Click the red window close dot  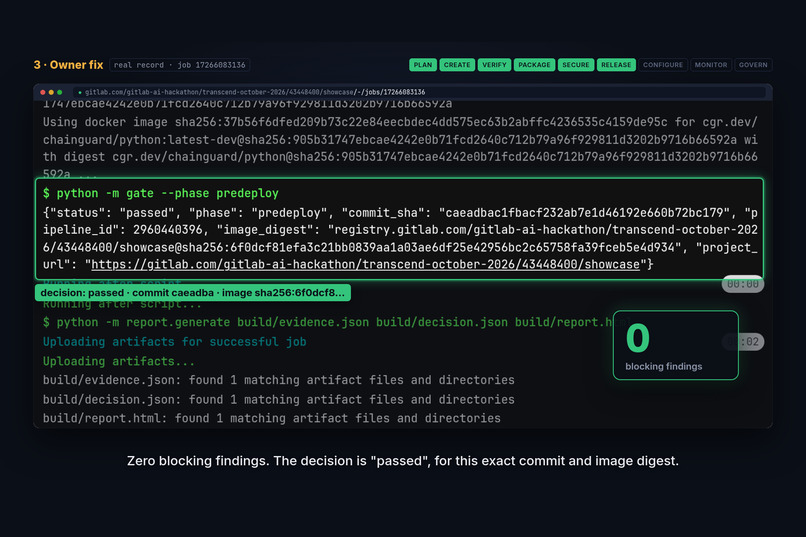pos(43,92)
